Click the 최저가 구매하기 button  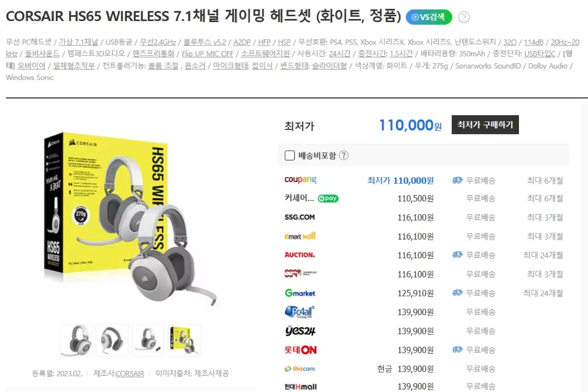tap(485, 125)
